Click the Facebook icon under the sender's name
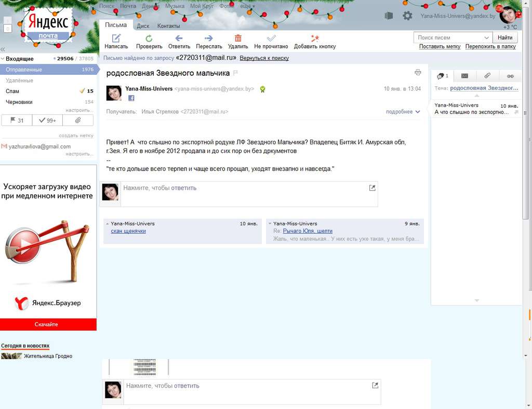532x409 pixels. point(131,98)
